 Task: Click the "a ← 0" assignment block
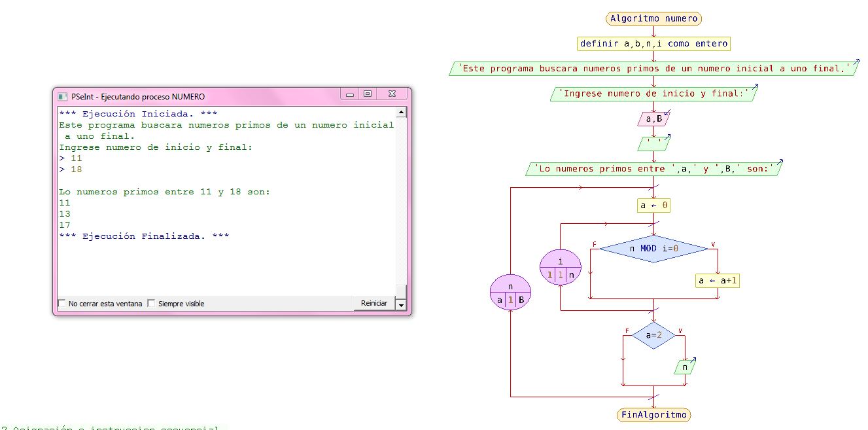(653, 205)
